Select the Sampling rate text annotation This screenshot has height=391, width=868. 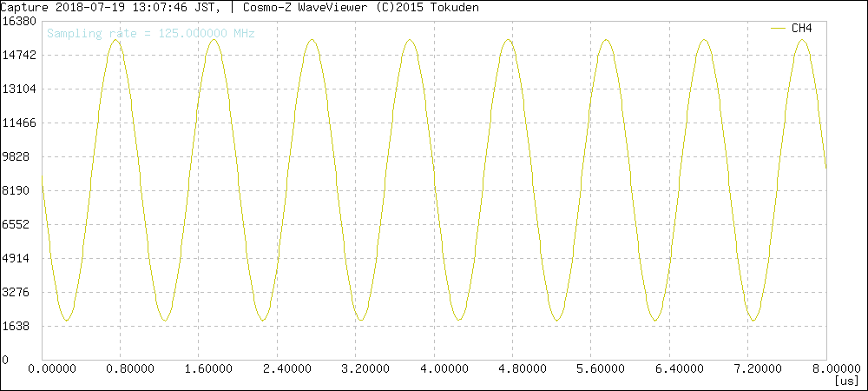point(150,34)
